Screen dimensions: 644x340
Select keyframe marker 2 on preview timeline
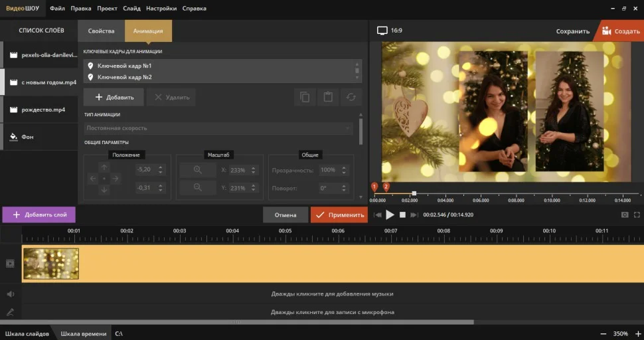pos(386,187)
